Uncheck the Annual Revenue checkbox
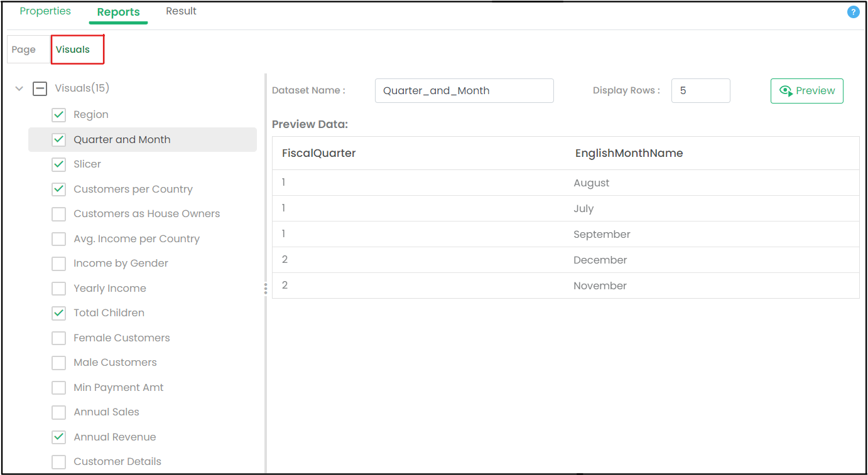868x475 pixels. 58,437
